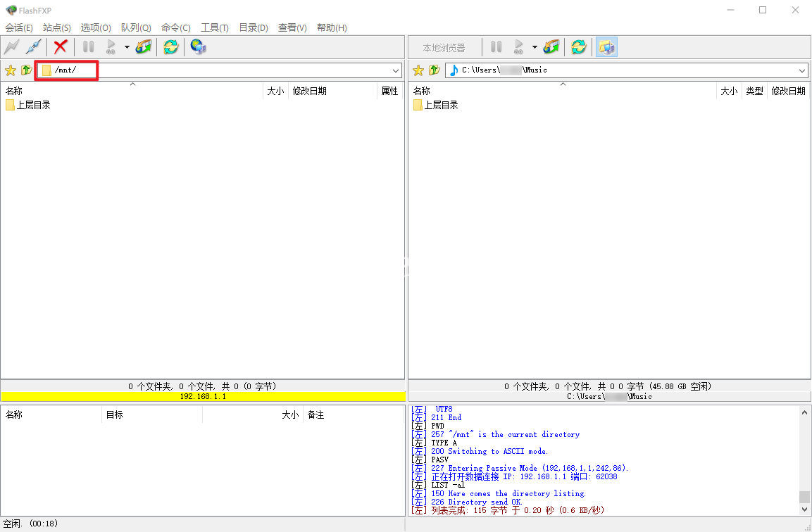Go up one folder in right pane
The height and width of the screenshot is (532, 812).
tap(435, 70)
